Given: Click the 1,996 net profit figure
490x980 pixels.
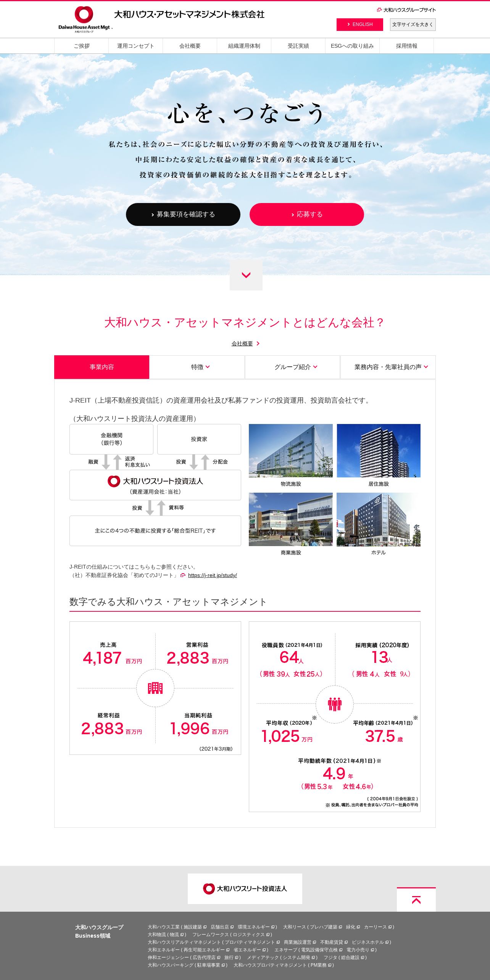Looking at the screenshot, I should pyautogui.click(x=199, y=729).
